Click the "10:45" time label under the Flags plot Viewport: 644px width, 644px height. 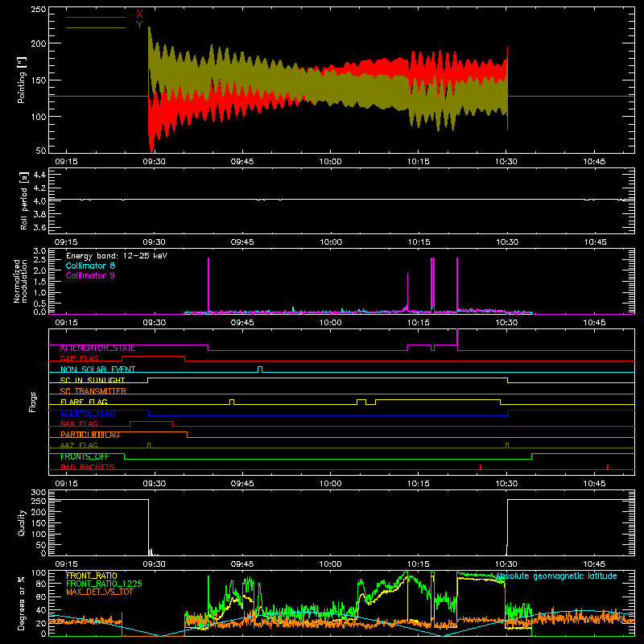(594, 484)
